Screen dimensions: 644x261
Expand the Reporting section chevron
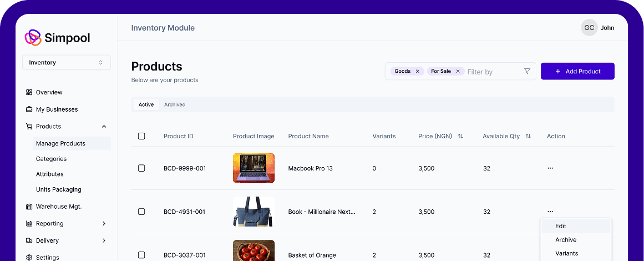[104, 224]
